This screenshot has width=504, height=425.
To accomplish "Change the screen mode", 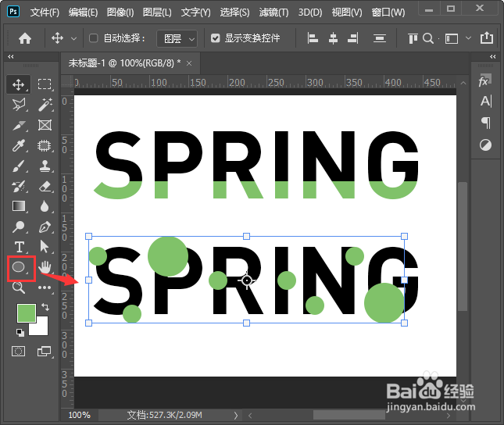I will pyautogui.click(x=45, y=351).
